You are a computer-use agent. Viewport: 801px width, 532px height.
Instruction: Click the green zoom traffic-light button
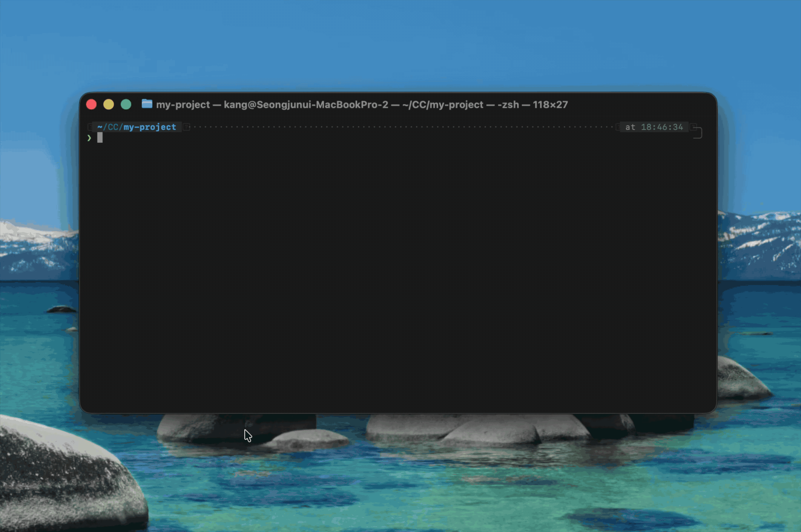tap(126, 104)
